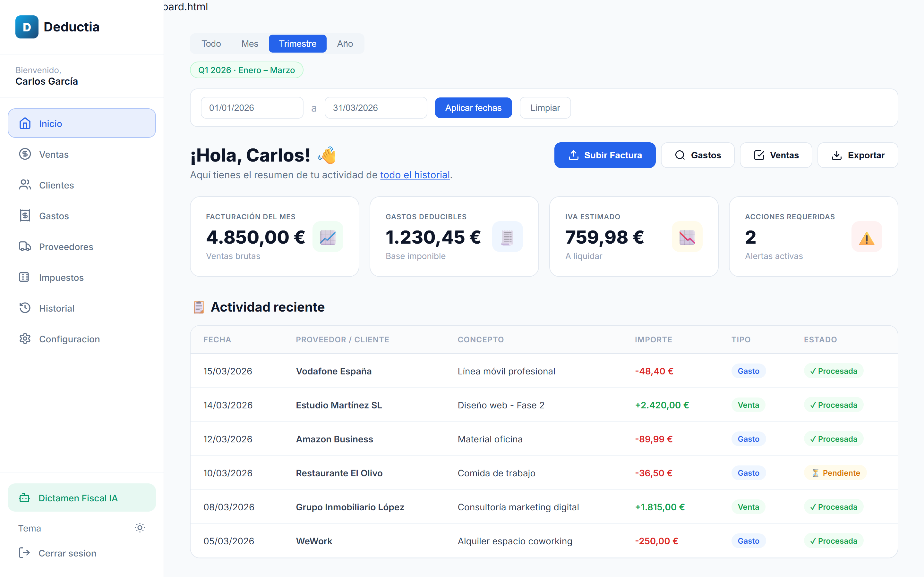Follow the 'todo el historial' link

[415, 175]
